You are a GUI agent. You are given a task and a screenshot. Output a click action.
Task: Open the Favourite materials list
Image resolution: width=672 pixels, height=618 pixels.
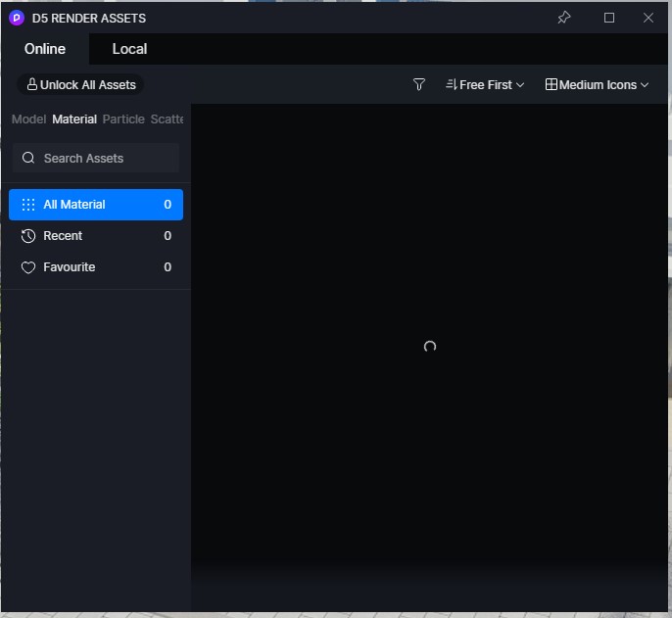pos(96,267)
